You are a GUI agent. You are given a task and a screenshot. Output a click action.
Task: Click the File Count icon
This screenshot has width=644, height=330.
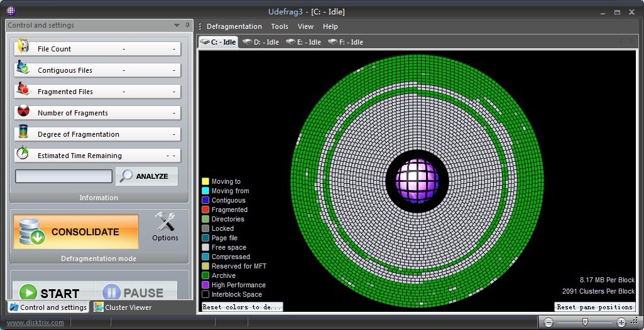[23, 48]
